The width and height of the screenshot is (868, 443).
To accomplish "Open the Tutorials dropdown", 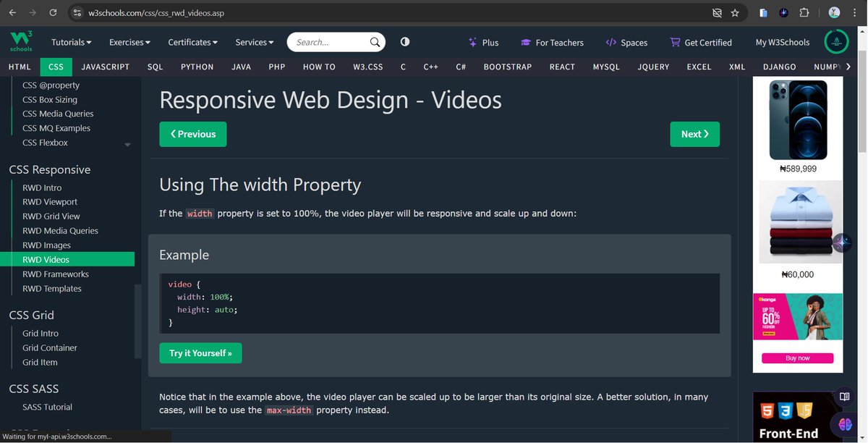I will click(70, 41).
